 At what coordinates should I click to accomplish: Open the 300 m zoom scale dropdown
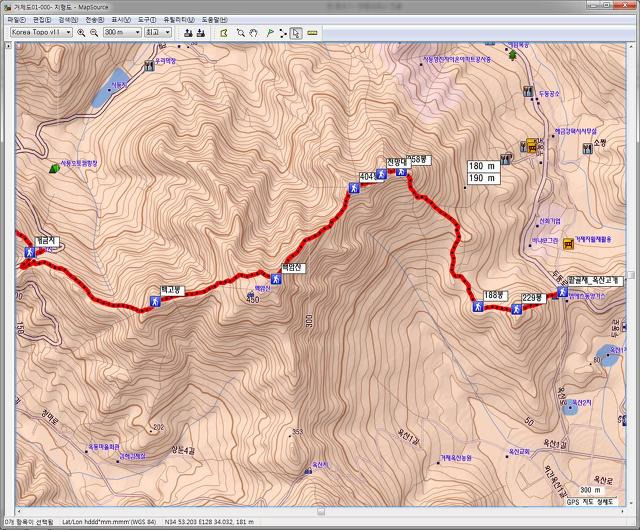point(122,32)
